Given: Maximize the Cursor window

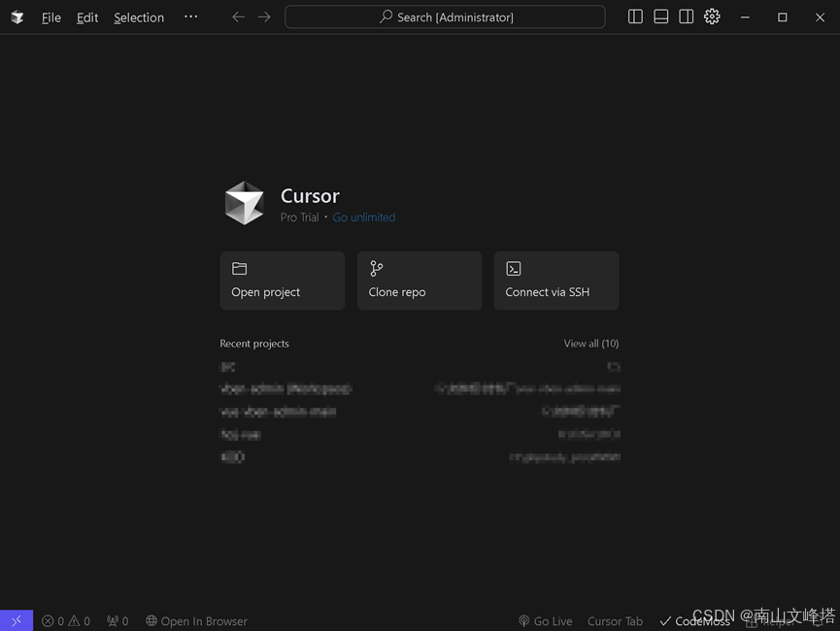Looking at the screenshot, I should tap(782, 17).
